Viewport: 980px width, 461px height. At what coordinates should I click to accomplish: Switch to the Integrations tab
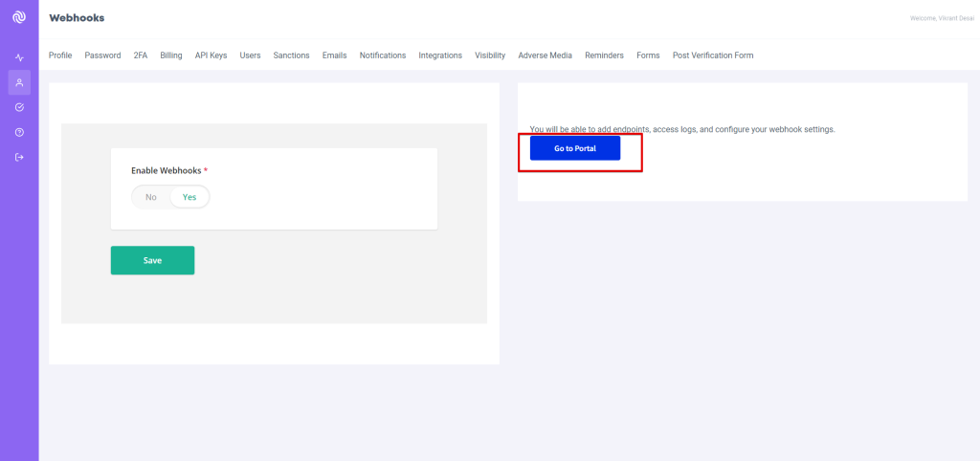coord(440,55)
